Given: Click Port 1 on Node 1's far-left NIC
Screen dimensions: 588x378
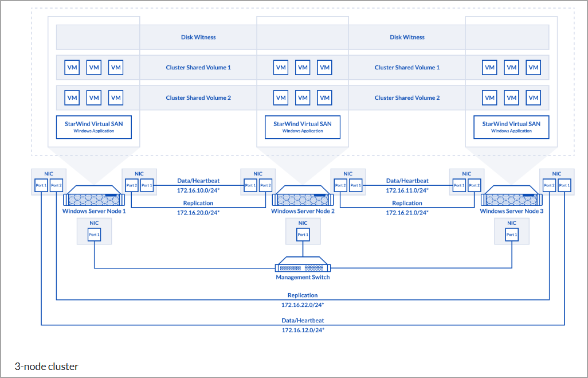Looking at the screenshot, I should pos(42,185).
